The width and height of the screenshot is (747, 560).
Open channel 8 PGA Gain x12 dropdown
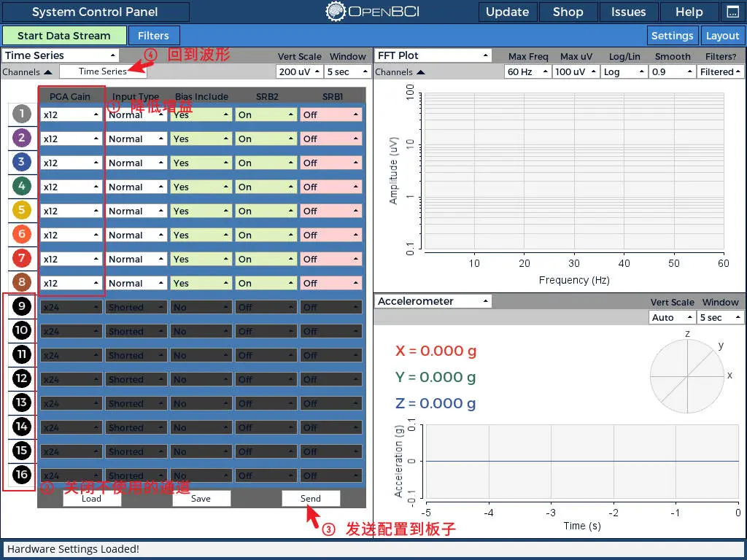pos(71,284)
